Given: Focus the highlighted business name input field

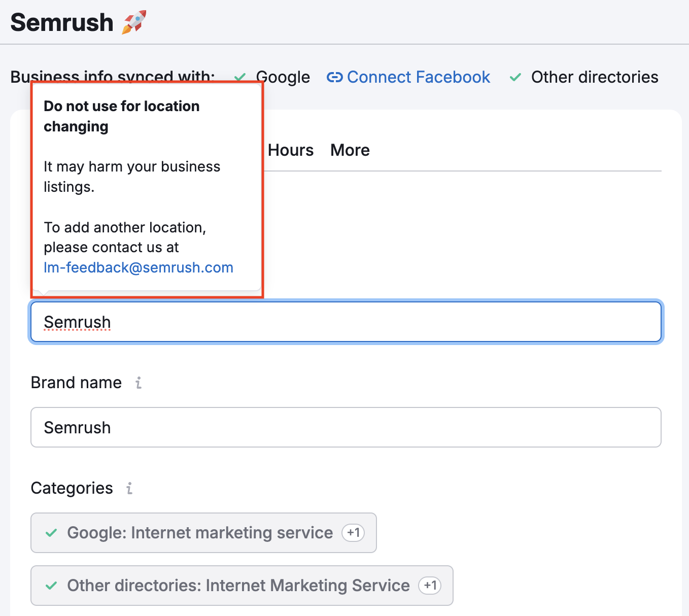Looking at the screenshot, I should click(x=345, y=322).
